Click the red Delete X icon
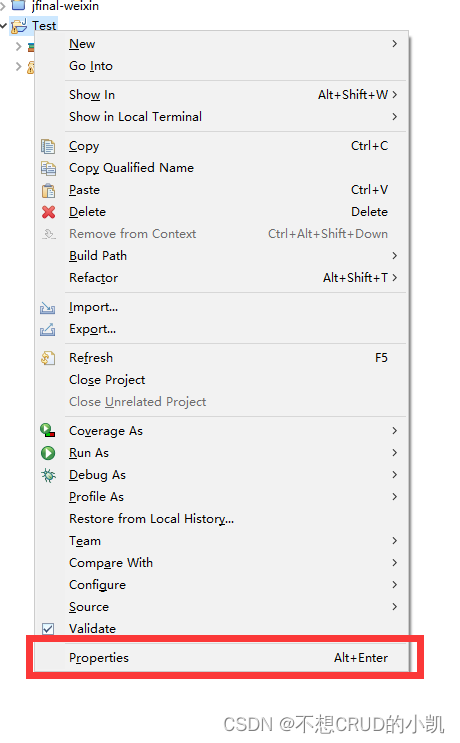Viewport: 460px width, 743px height. pos(48,212)
